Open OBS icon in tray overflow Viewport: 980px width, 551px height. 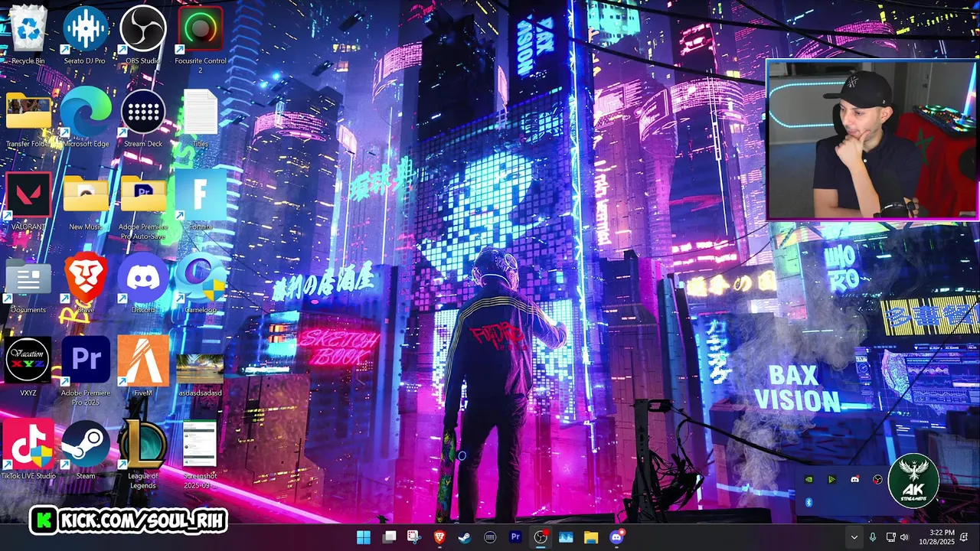pos(877,480)
